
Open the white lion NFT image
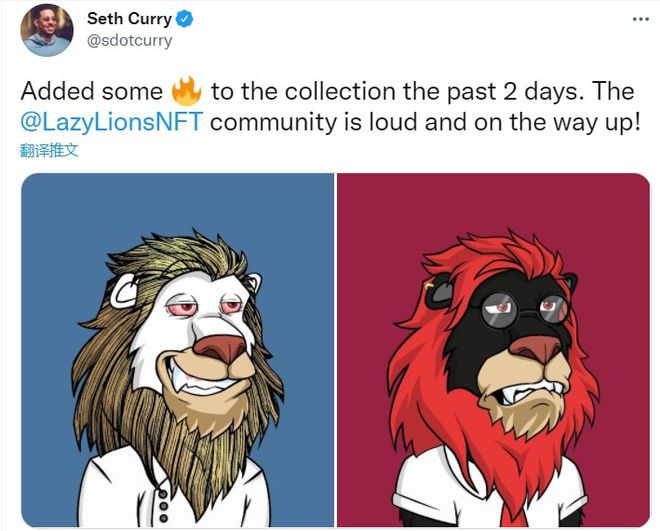[178, 350]
